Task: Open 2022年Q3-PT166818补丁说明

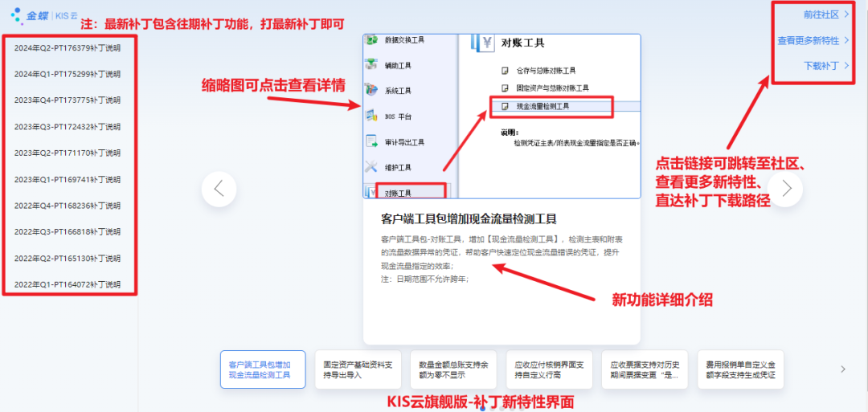Action: (68, 232)
